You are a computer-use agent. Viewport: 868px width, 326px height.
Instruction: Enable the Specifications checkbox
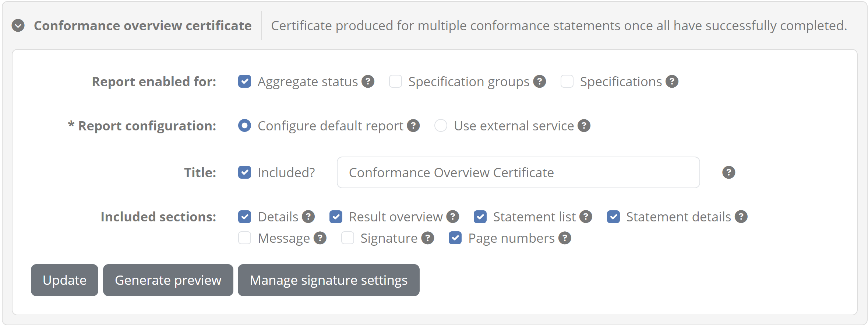coord(567,81)
